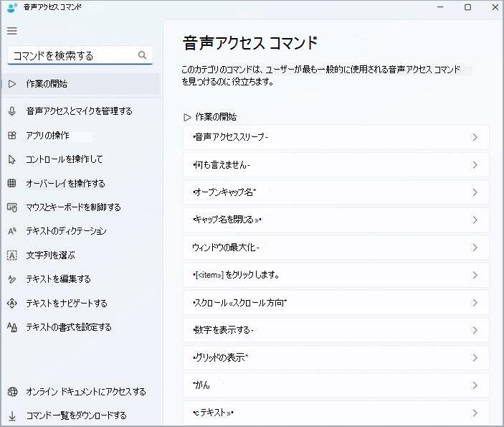Screen dimensions: 504x427
Task: Click the cursor icon beside コントロールを操作して
Action: (x=12, y=159)
